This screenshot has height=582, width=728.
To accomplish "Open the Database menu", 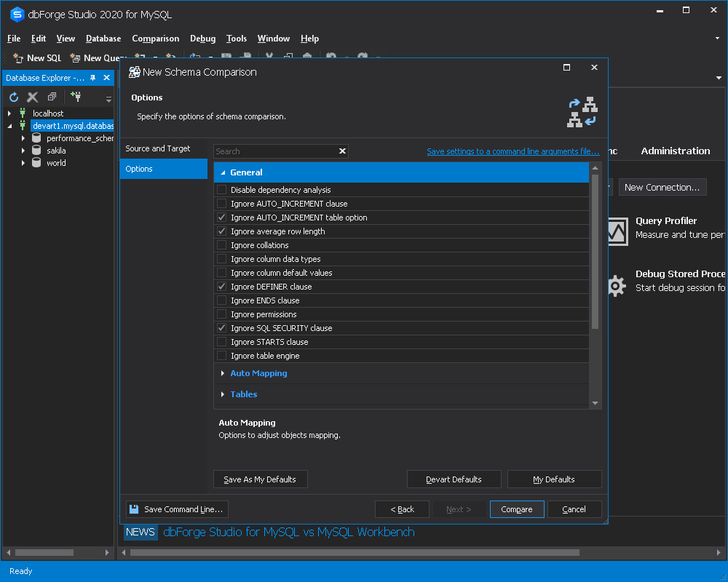I will [x=103, y=39].
